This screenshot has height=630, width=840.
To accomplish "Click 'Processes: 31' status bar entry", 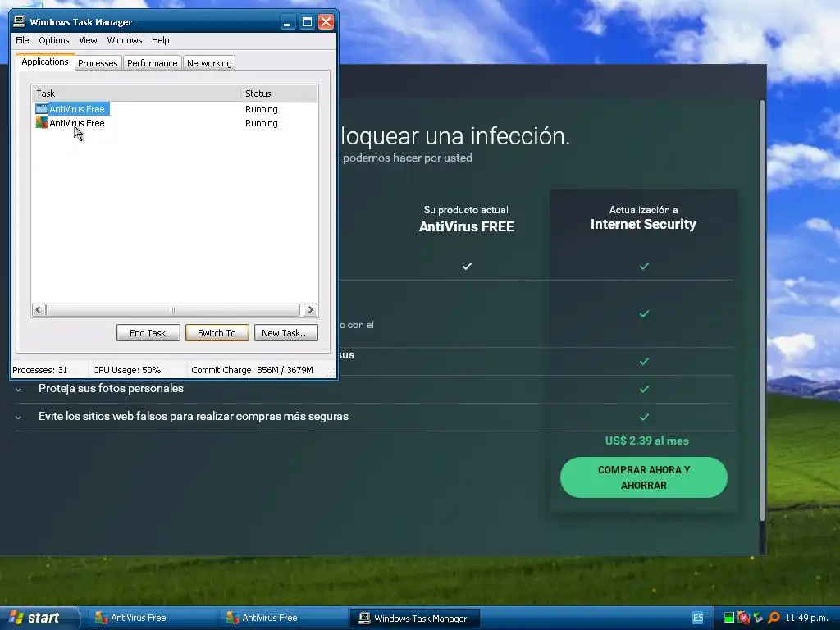I will [x=40, y=370].
